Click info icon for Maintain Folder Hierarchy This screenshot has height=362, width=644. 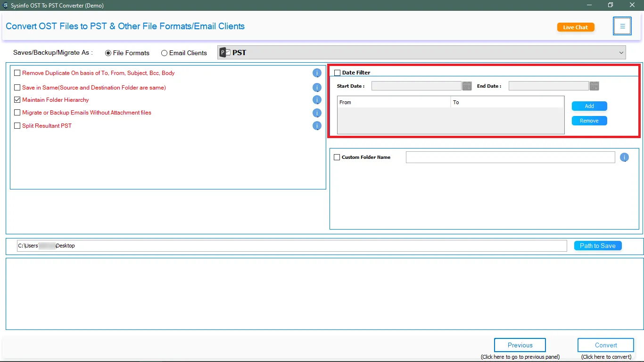pyautogui.click(x=317, y=99)
